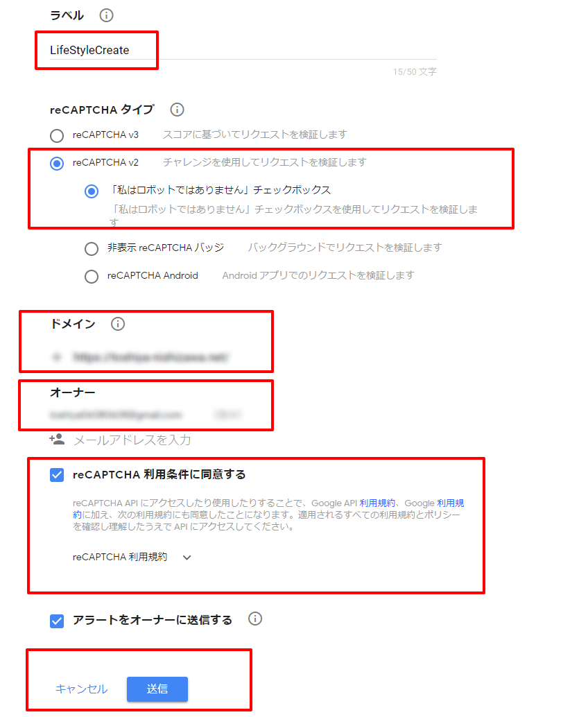Click the キャンセル button
Image resolution: width=588 pixels, height=717 pixels.
[81, 689]
